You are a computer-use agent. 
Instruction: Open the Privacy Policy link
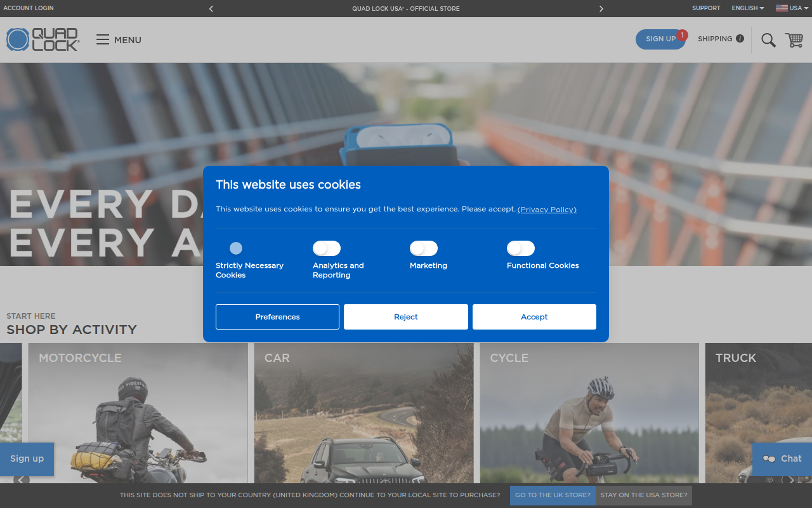[x=547, y=210]
